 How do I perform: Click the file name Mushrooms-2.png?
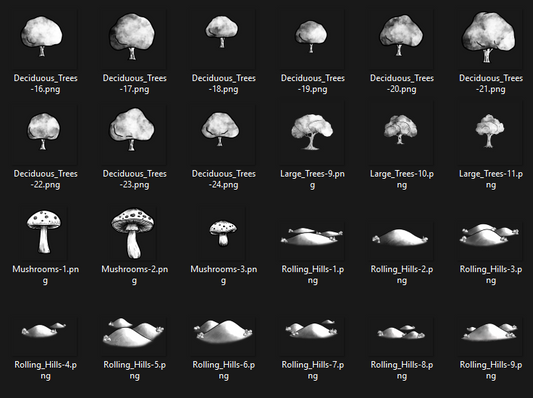coord(135,275)
